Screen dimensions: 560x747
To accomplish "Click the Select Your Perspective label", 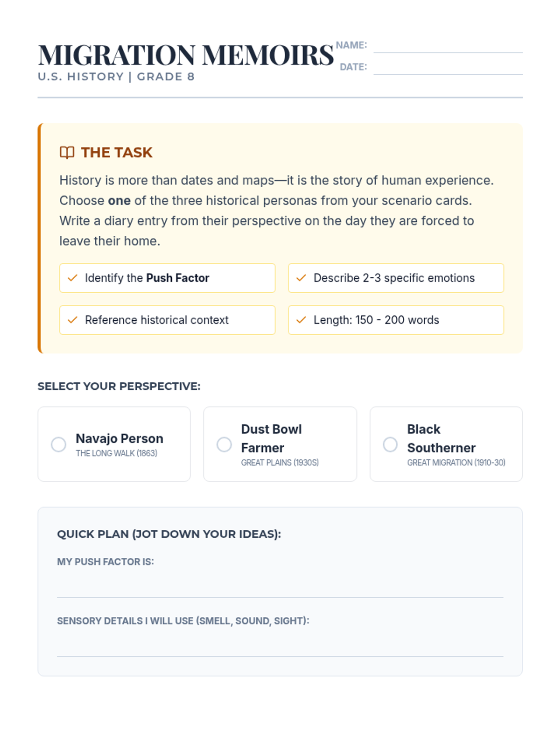I will pyautogui.click(x=119, y=387).
